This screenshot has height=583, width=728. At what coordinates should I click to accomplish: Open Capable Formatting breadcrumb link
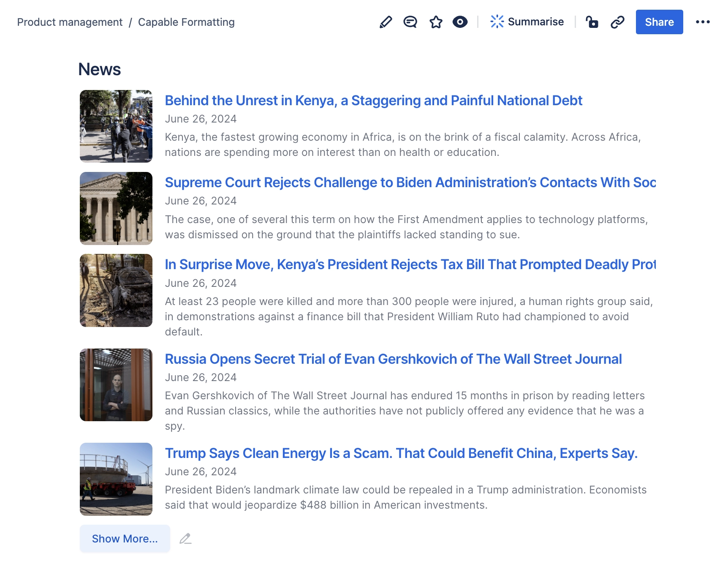coord(186,22)
